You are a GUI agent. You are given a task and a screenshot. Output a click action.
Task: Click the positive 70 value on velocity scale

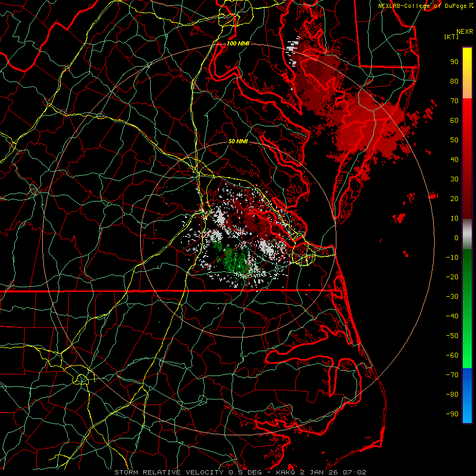pyautogui.click(x=454, y=101)
